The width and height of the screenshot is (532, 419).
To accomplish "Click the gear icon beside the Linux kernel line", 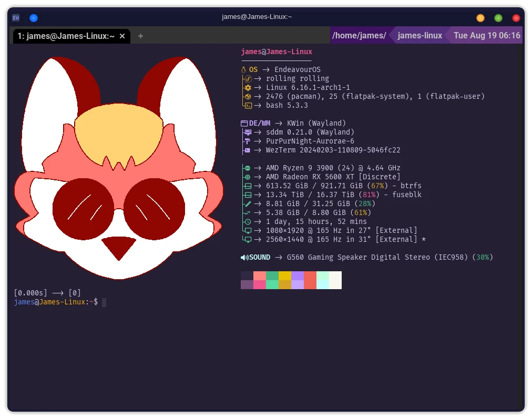I will click(x=248, y=88).
